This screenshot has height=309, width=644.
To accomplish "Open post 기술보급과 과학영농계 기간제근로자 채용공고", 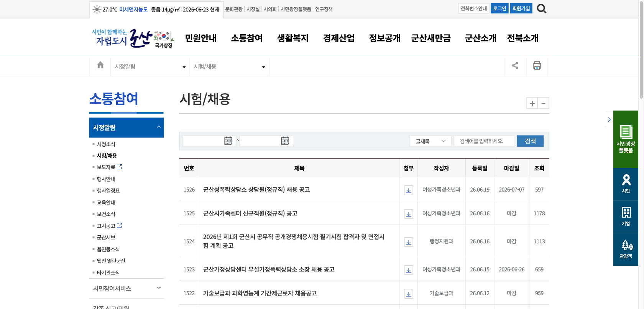I will [x=260, y=293].
